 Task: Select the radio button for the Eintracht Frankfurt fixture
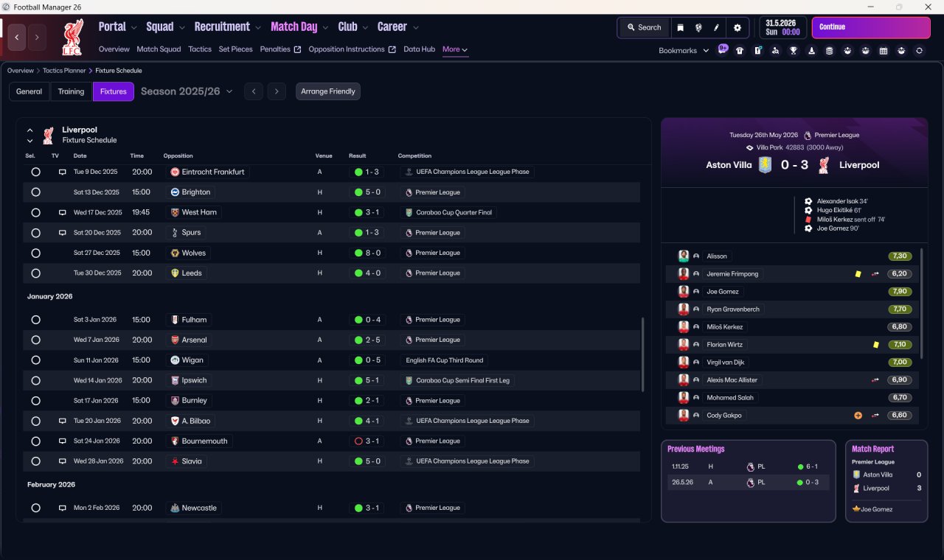(x=35, y=172)
